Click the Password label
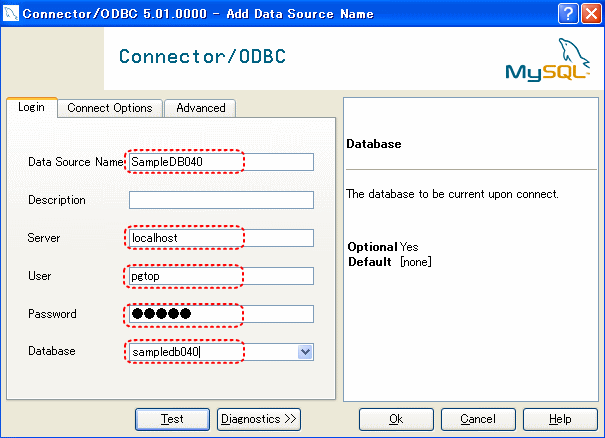Viewport: 605px width, 438px height. coord(52,314)
